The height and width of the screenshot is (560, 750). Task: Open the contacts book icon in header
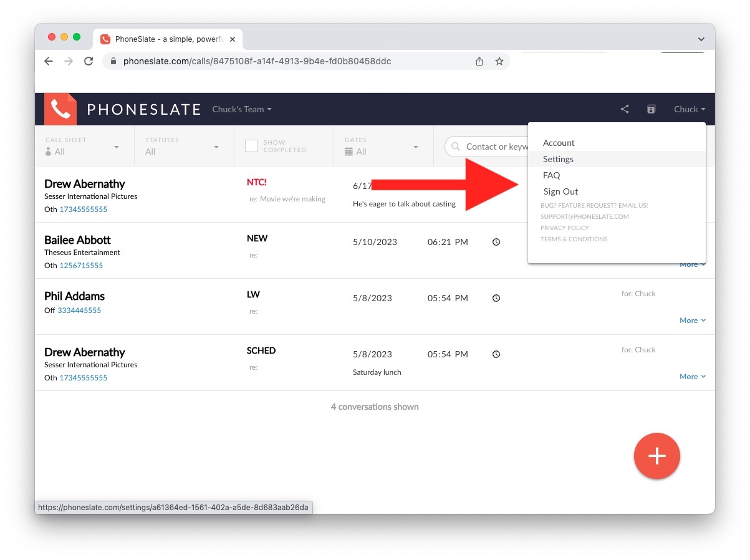[651, 109]
